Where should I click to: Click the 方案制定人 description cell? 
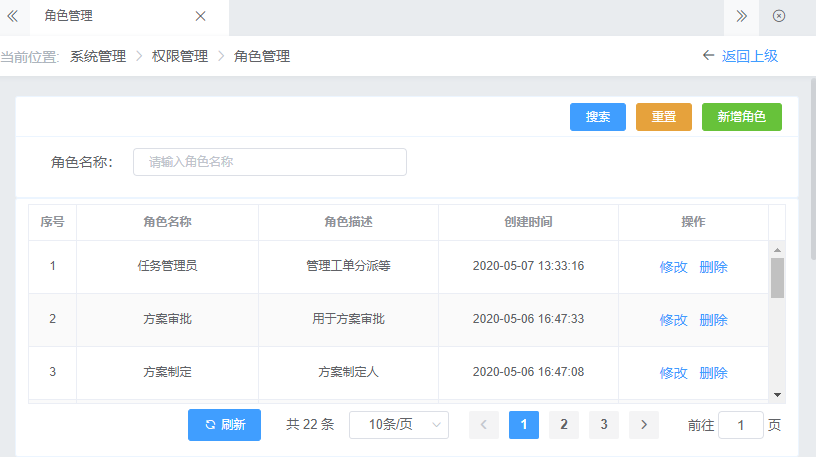click(x=348, y=373)
